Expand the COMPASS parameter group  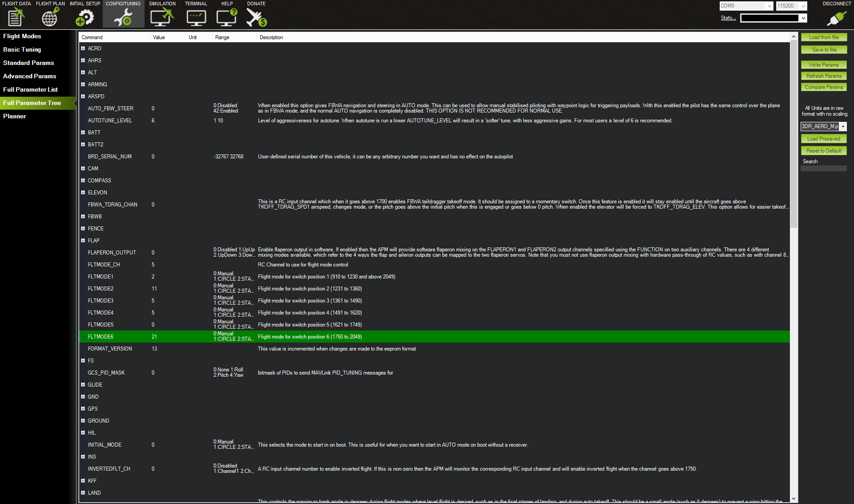point(83,181)
